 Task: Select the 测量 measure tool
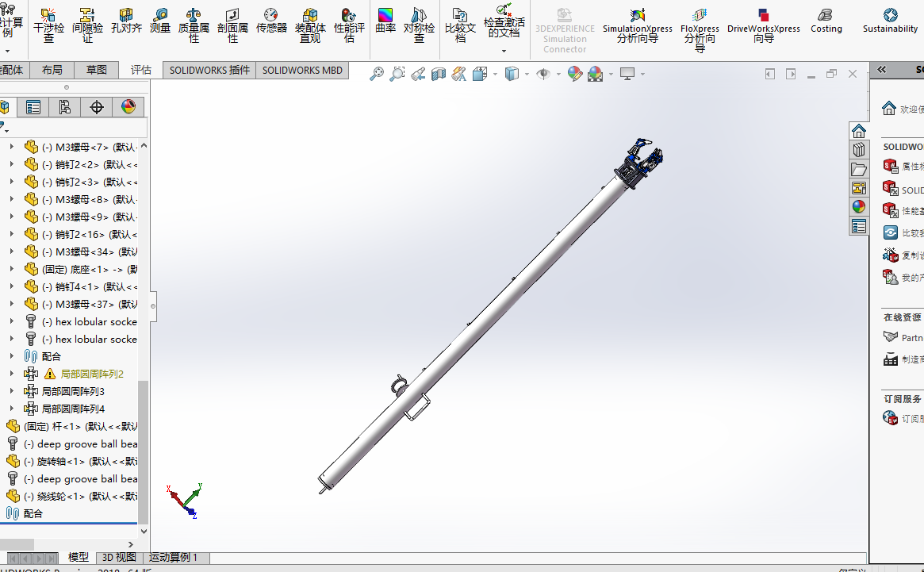coord(160,21)
